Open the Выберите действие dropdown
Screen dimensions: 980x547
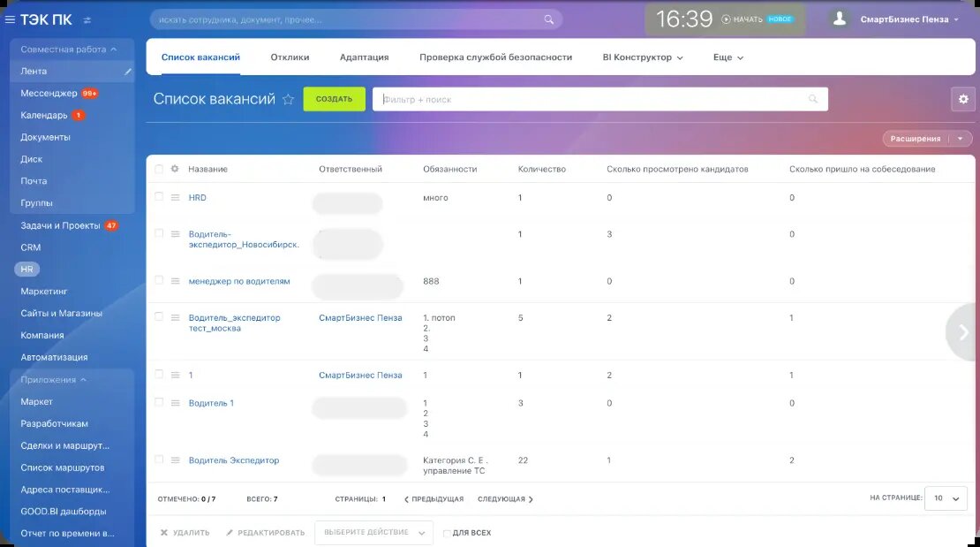tap(373, 533)
